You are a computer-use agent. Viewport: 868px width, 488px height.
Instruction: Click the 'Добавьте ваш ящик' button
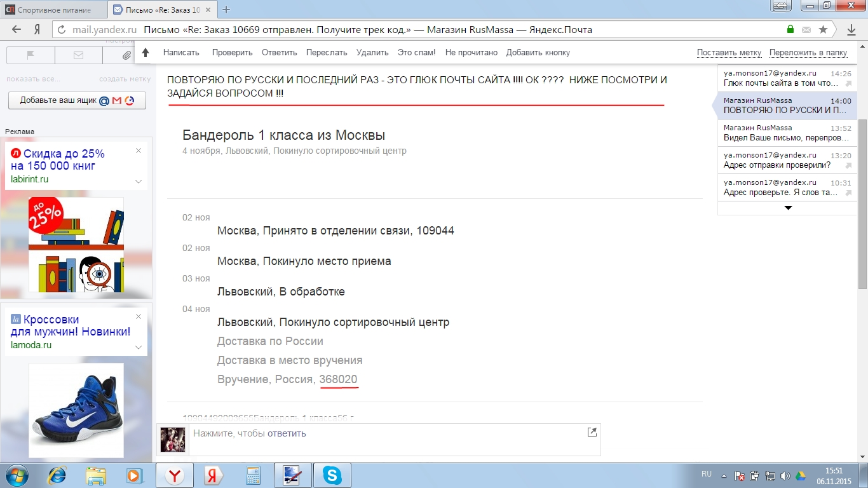77,100
